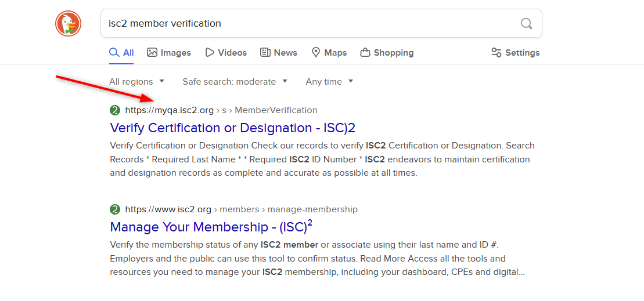Focus the search box with isc2 query
This screenshot has width=644, height=301.
(308, 24)
